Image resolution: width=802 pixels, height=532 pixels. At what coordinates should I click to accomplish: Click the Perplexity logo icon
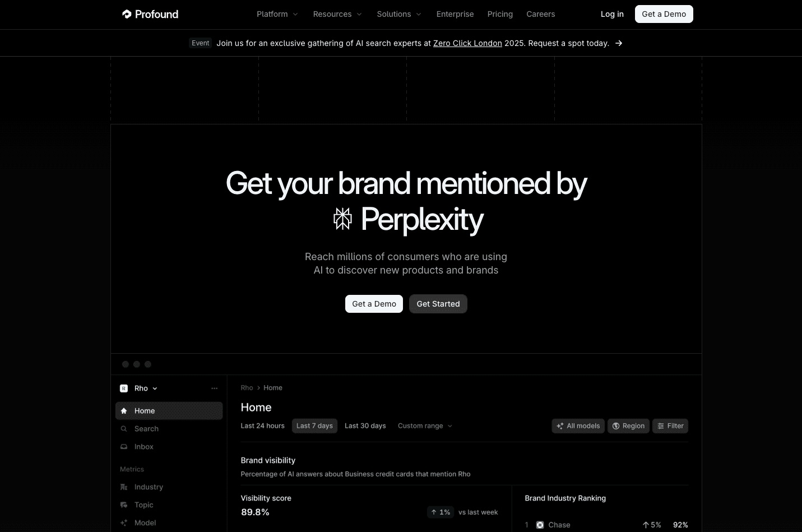point(342,219)
